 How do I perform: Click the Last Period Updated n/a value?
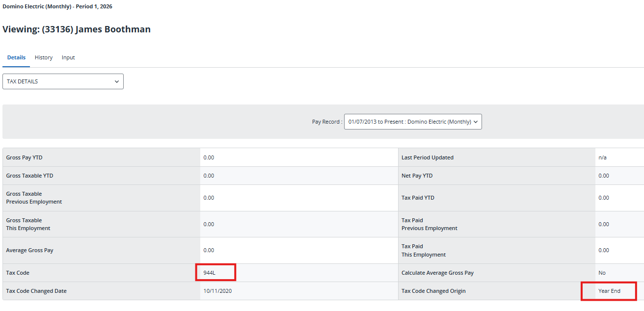pyautogui.click(x=603, y=157)
